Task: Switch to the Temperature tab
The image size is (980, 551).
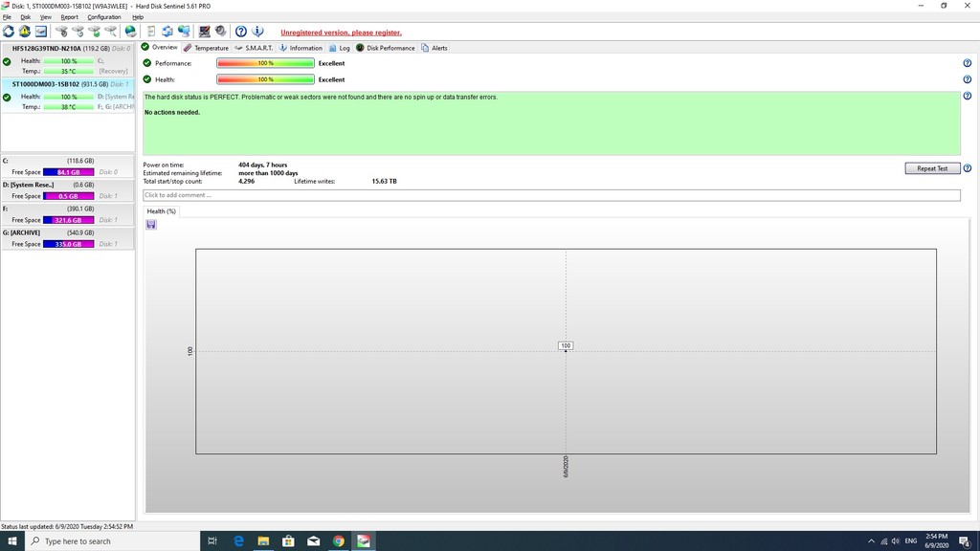Action: [207, 48]
